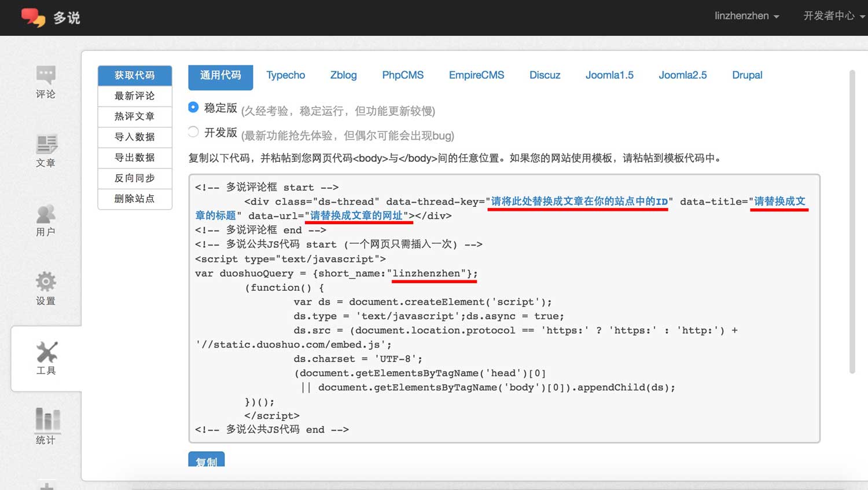Select the 稳定版 stable version radio button

(194, 107)
